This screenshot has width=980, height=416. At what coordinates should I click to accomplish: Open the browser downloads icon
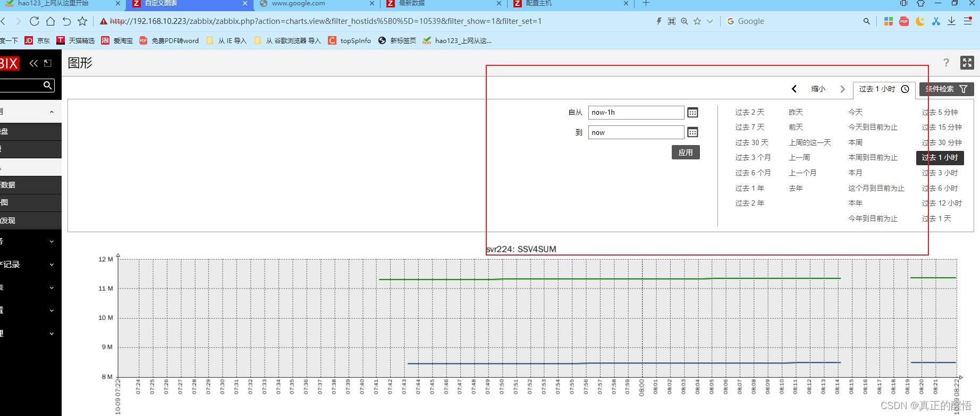tap(952, 21)
